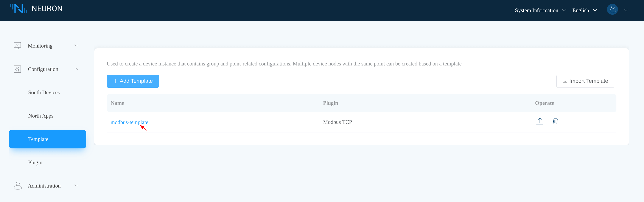Click the Configuration sliders icon
The height and width of the screenshot is (202, 644).
pyautogui.click(x=17, y=69)
